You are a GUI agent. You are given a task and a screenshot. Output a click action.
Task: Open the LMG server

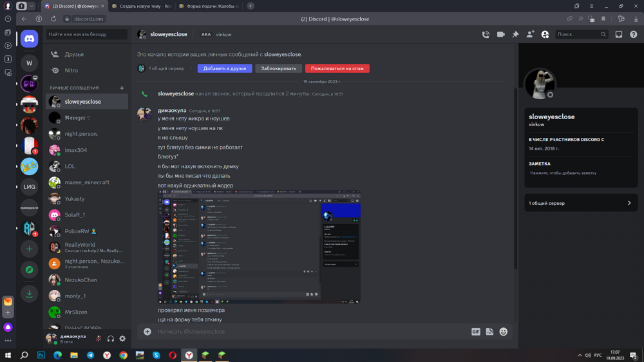(x=29, y=187)
